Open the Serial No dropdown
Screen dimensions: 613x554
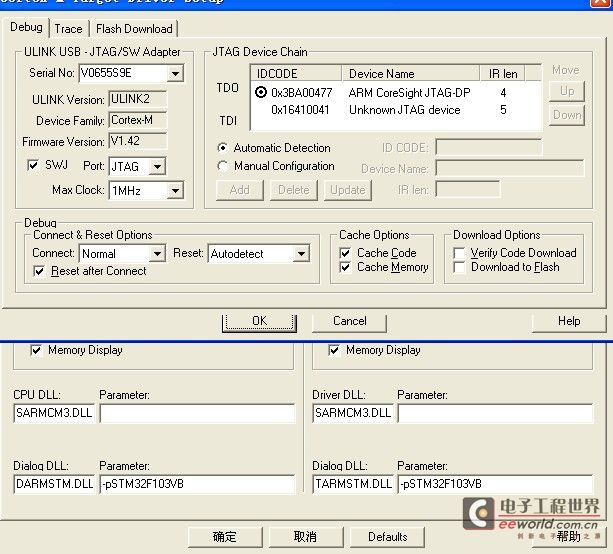click(x=176, y=73)
